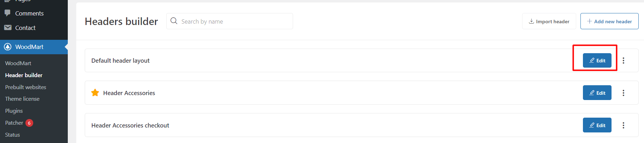Viewport: 644px width, 143px height.
Task: Open Theme license submenu item
Action: click(x=22, y=99)
